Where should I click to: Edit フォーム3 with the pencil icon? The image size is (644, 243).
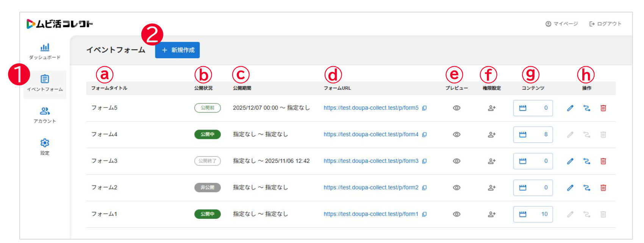(x=570, y=161)
